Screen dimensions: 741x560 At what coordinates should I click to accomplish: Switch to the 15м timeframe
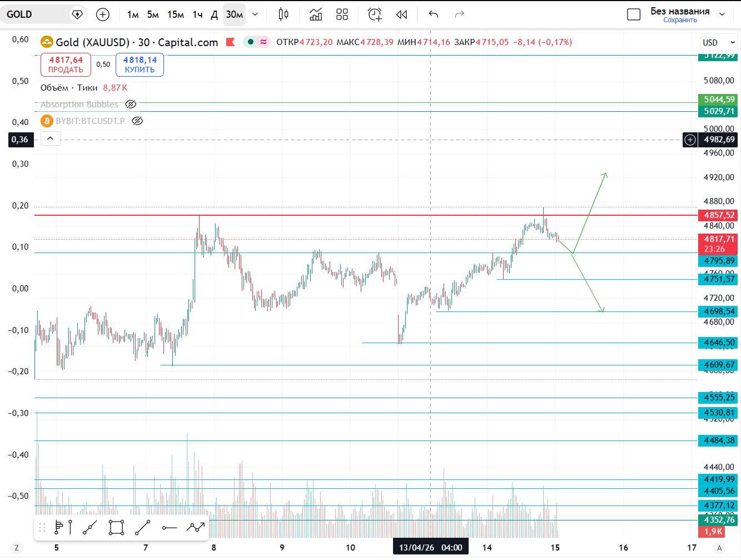pyautogui.click(x=176, y=14)
